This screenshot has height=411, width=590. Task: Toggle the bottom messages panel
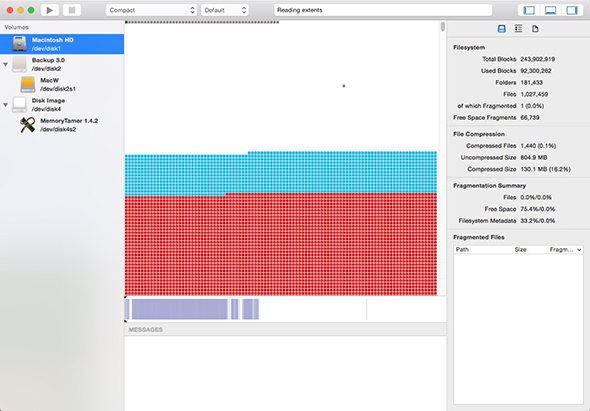[550, 10]
